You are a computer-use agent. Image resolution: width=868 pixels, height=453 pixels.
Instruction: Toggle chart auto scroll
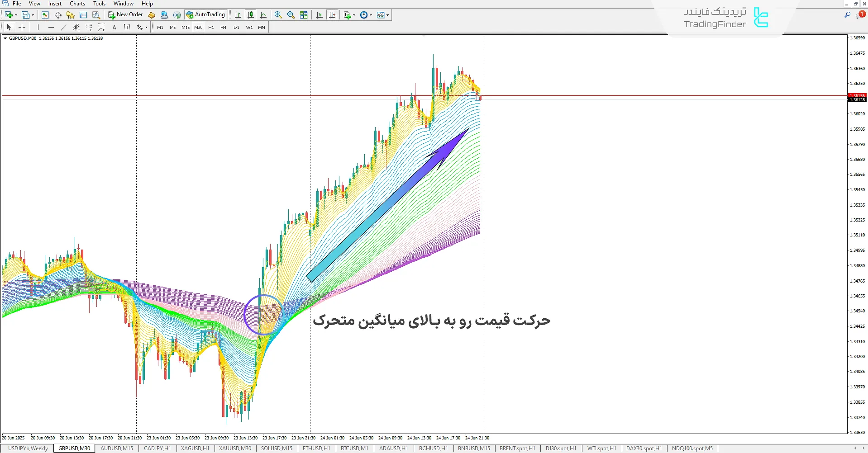click(x=320, y=15)
